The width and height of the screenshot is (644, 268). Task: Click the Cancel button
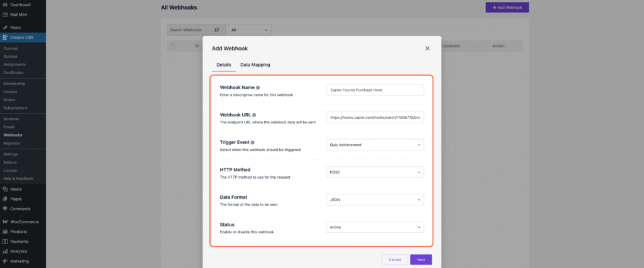[395, 260]
